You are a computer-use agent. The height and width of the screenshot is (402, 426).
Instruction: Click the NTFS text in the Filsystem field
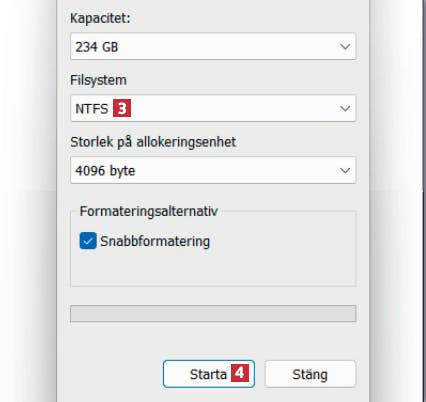coord(92,109)
